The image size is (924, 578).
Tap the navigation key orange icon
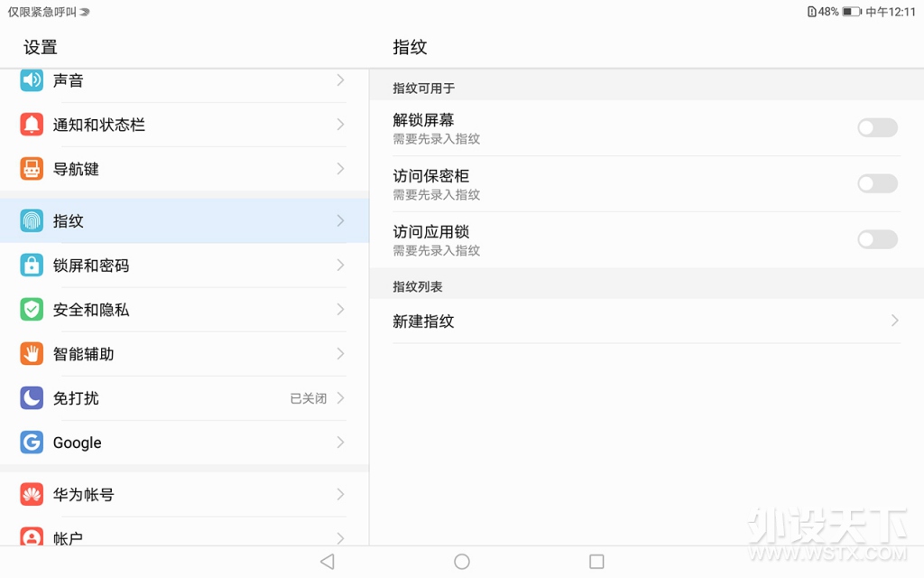point(32,169)
